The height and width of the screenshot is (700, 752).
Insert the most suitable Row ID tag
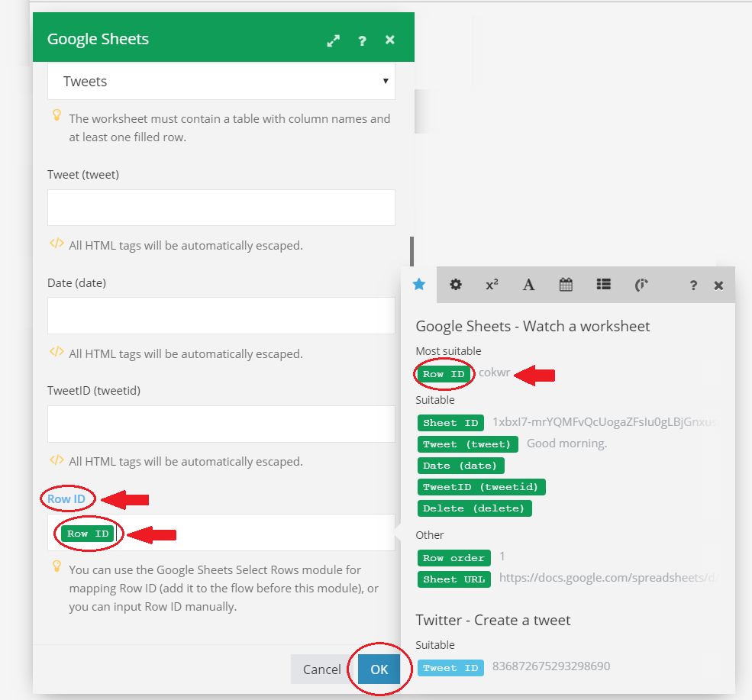point(444,374)
